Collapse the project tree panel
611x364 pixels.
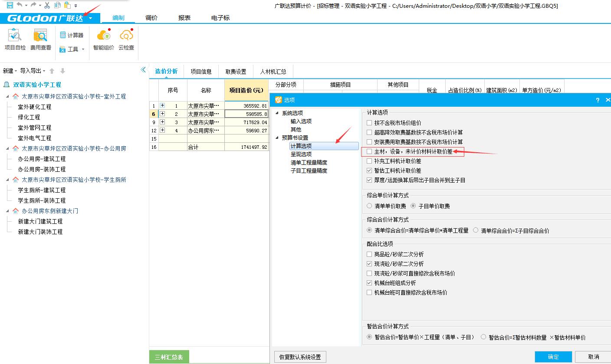143,70
